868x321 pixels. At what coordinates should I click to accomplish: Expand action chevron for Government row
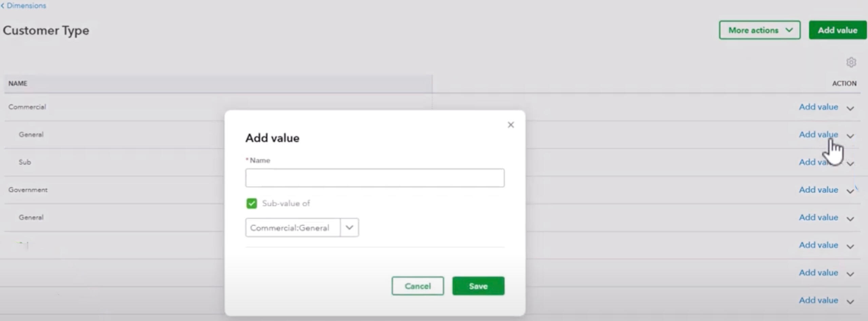point(850,191)
